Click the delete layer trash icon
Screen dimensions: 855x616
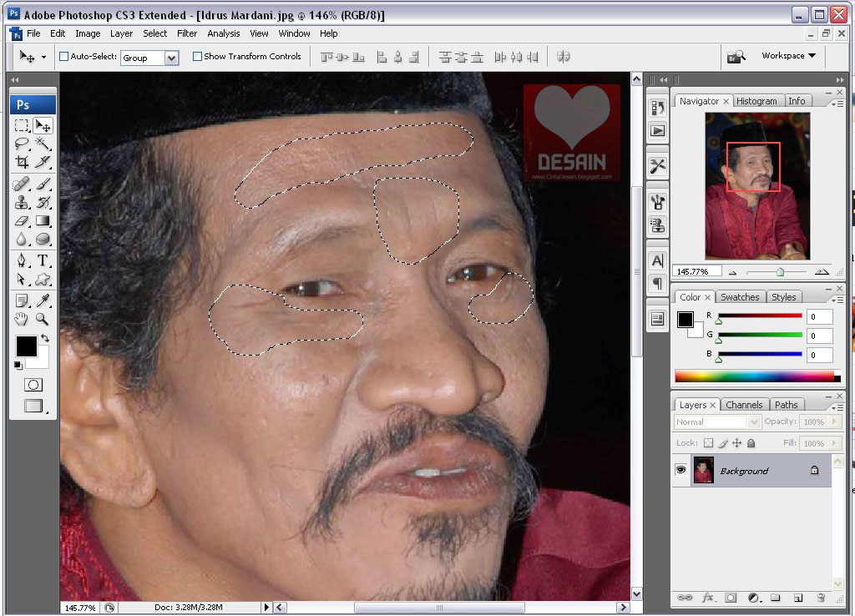821,598
